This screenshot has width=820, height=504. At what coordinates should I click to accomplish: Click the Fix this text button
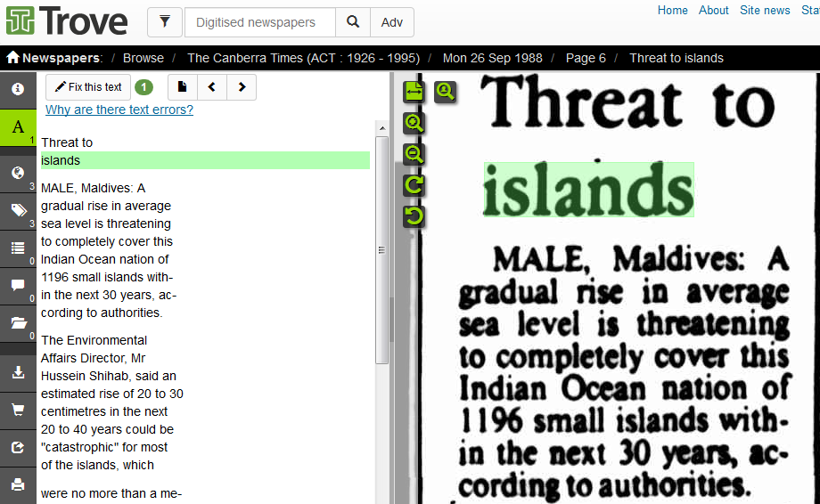[88, 87]
